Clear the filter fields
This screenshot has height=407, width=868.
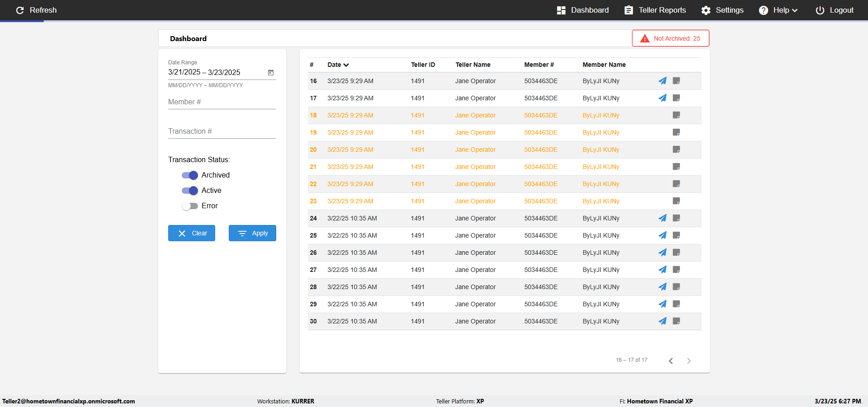pos(192,233)
